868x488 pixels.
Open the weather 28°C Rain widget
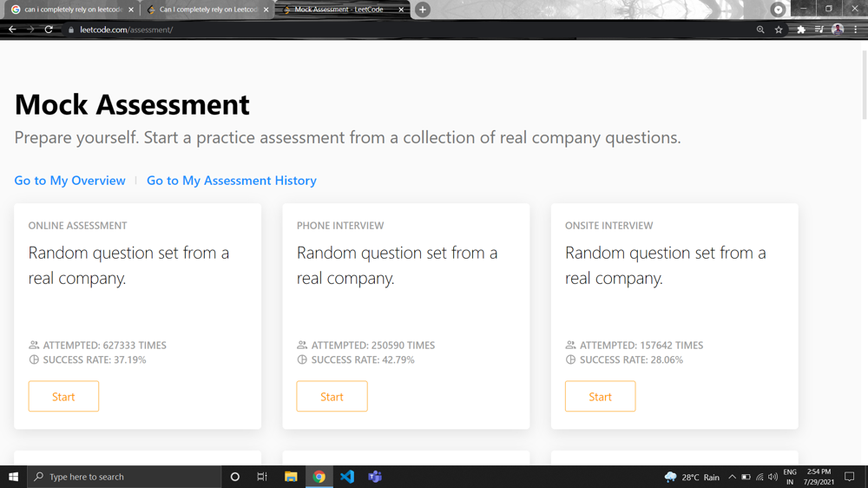pyautogui.click(x=692, y=477)
